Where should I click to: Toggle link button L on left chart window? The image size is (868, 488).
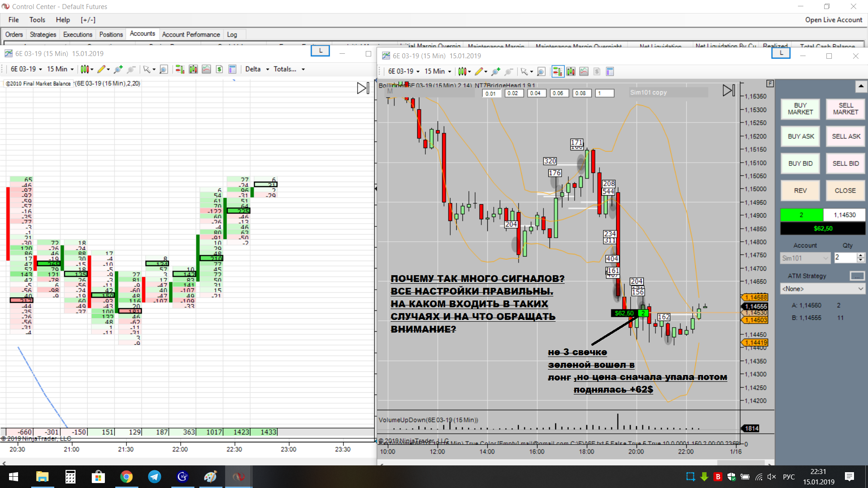tap(321, 51)
